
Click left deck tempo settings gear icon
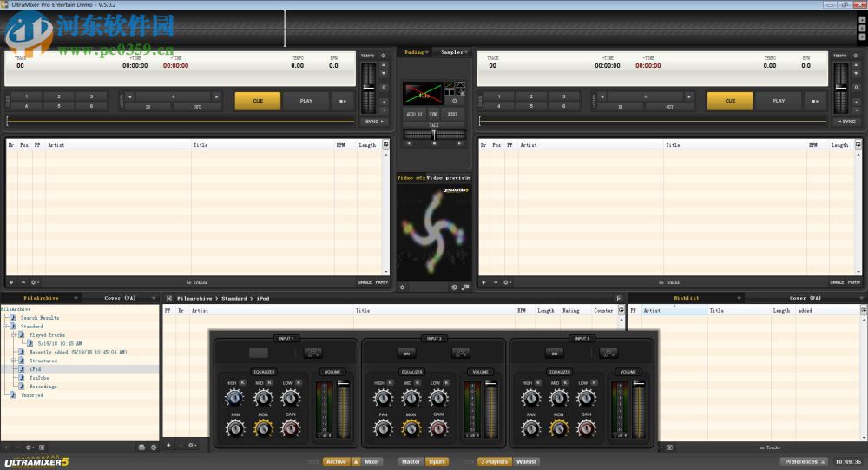[x=383, y=56]
